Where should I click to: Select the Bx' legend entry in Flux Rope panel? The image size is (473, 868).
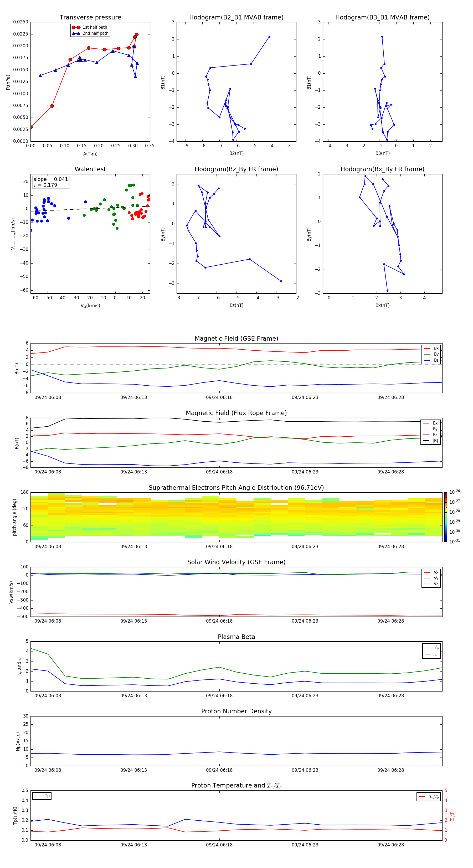pyautogui.click(x=431, y=423)
